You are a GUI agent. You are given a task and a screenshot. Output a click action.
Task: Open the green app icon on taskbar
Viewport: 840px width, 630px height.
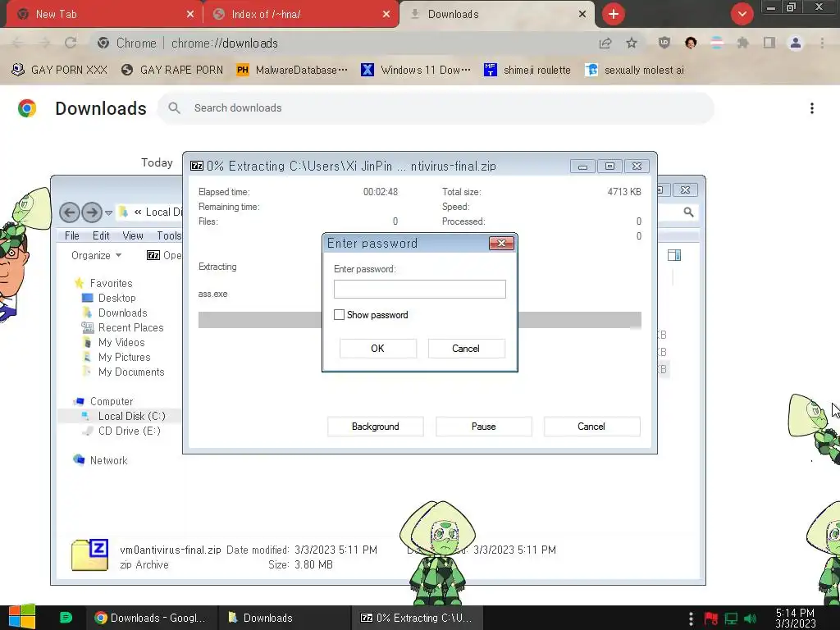(x=66, y=618)
